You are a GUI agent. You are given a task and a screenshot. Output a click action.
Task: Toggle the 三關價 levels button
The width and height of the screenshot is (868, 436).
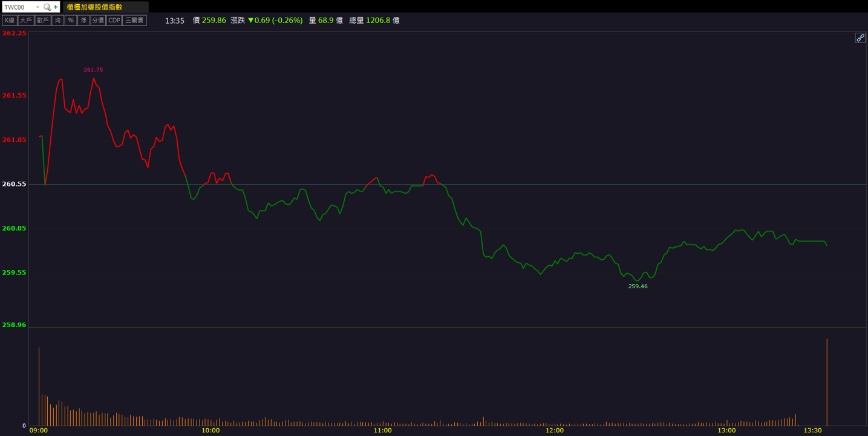[x=134, y=21]
